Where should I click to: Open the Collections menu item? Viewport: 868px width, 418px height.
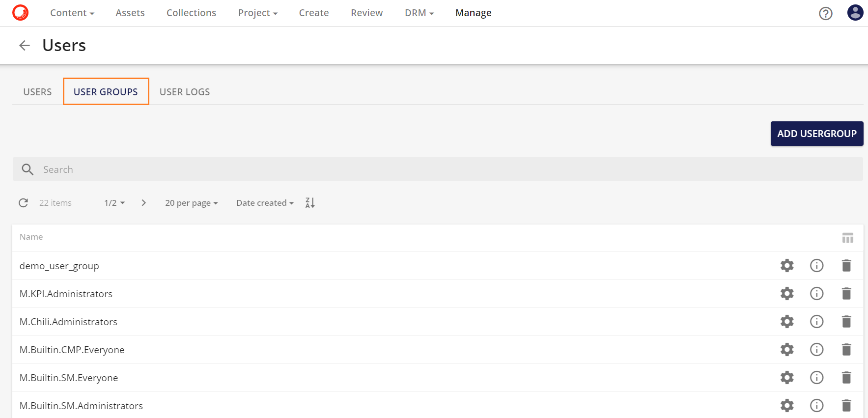[x=191, y=13]
